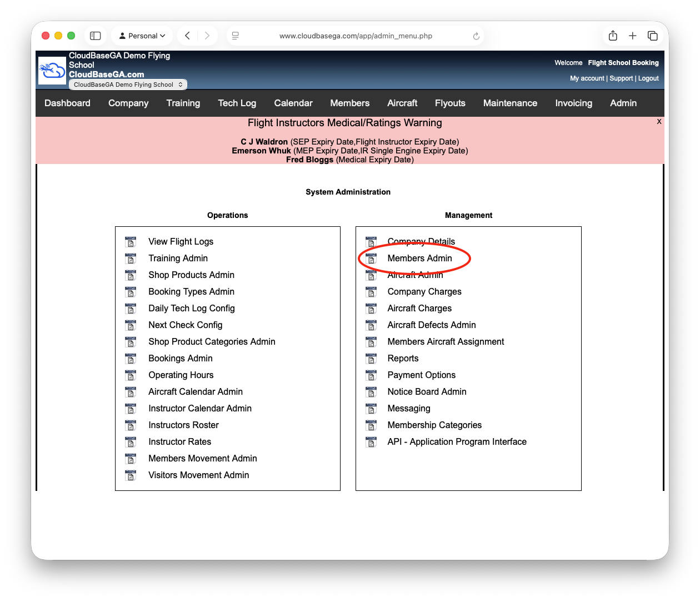Open My account link

587,78
